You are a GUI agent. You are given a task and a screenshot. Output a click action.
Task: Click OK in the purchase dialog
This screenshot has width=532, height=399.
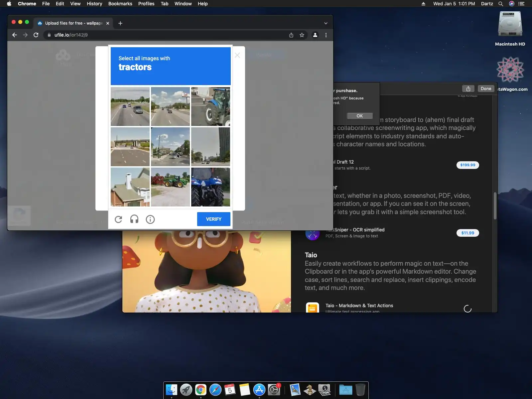pos(360,116)
